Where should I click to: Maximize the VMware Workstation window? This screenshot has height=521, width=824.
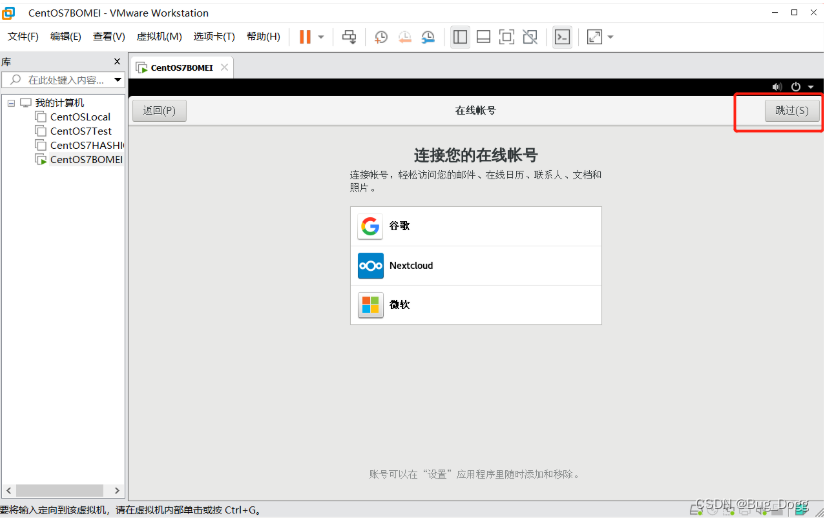pos(794,12)
